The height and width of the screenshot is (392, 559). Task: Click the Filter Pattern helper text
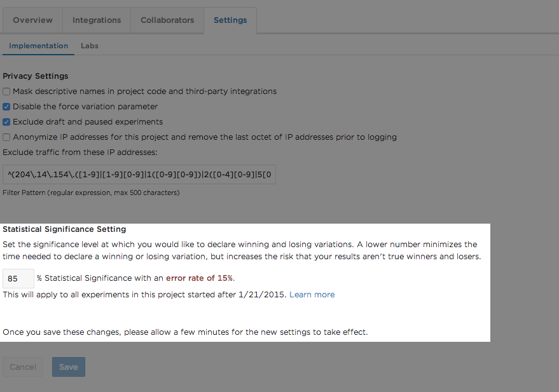91,193
